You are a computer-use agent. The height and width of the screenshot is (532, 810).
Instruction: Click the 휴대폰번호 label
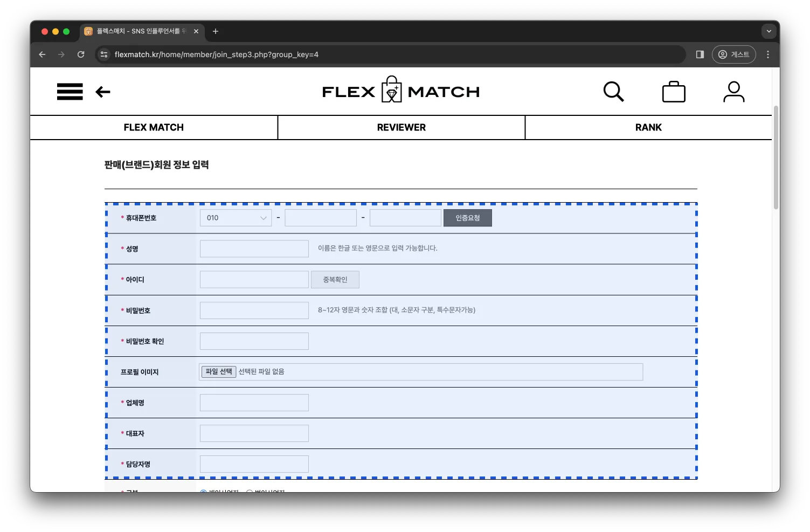141,218
